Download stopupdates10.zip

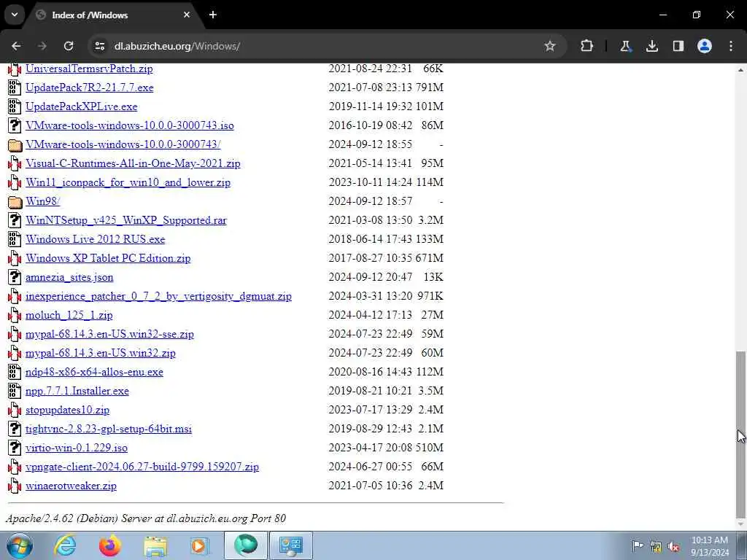pyautogui.click(x=68, y=410)
